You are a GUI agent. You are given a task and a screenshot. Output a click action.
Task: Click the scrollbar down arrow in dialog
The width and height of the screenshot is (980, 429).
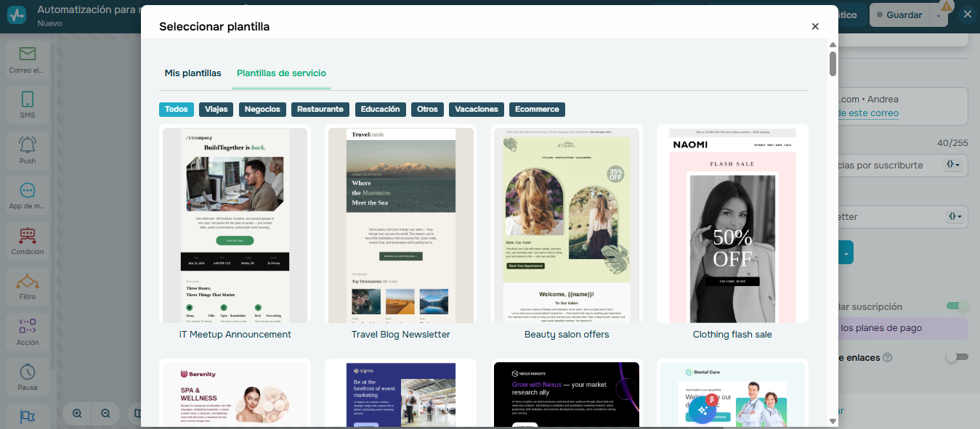[x=833, y=421]
